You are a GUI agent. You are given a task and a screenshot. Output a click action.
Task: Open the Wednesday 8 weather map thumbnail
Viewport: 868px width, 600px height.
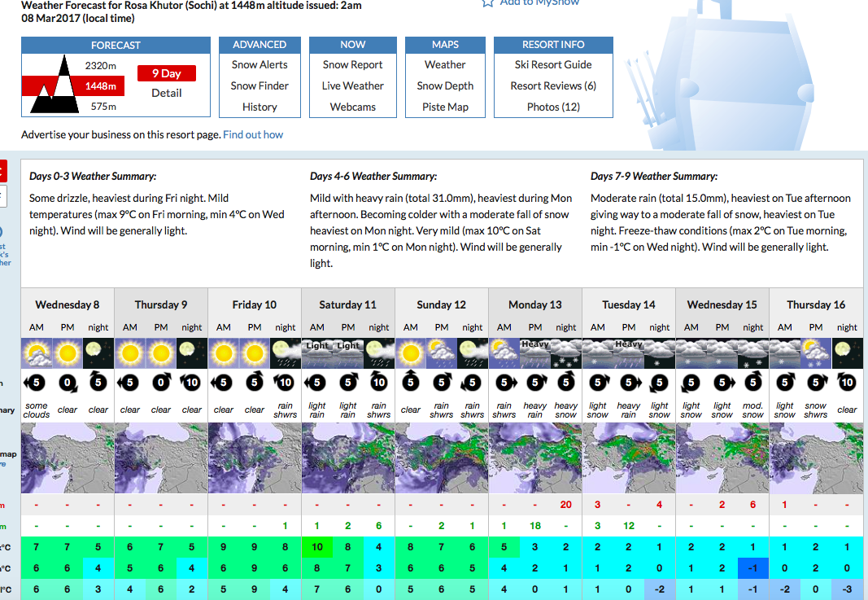68,458
